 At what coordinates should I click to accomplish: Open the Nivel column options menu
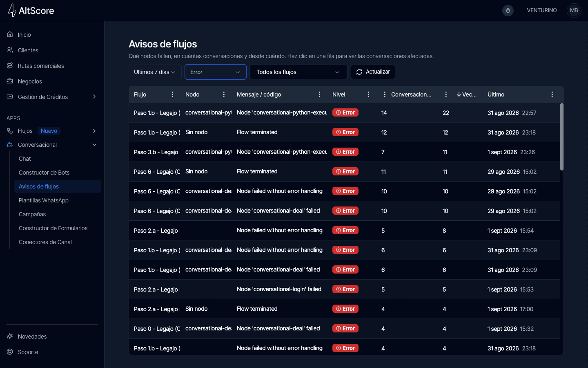pyautogui.click(x=368, y=94)
